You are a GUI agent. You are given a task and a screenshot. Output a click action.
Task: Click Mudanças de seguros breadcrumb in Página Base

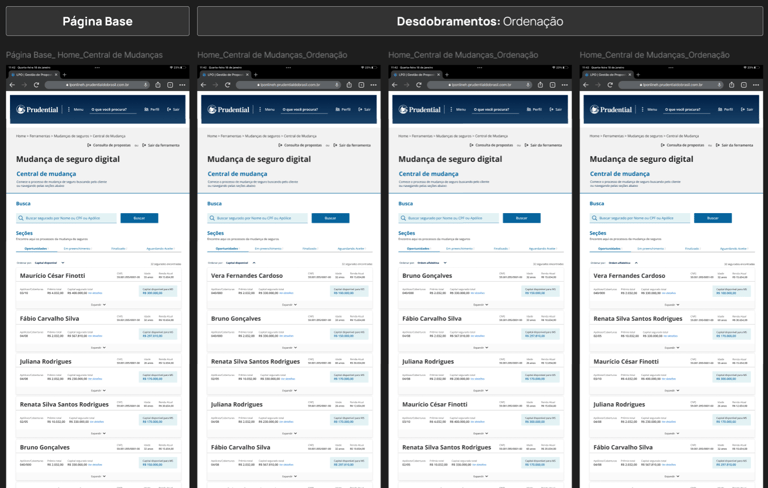[72, 136]
